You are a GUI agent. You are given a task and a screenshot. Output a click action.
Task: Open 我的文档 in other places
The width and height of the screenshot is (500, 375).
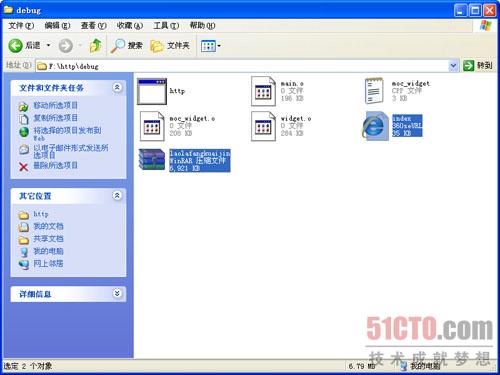point(48,226)
